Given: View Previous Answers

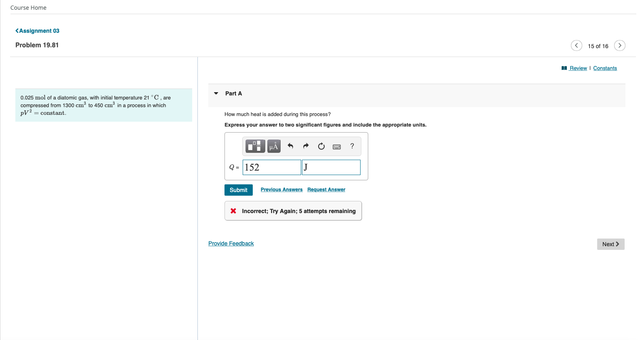Looking at the screenshot, I should pyautogui.click(x=281, y=190).
